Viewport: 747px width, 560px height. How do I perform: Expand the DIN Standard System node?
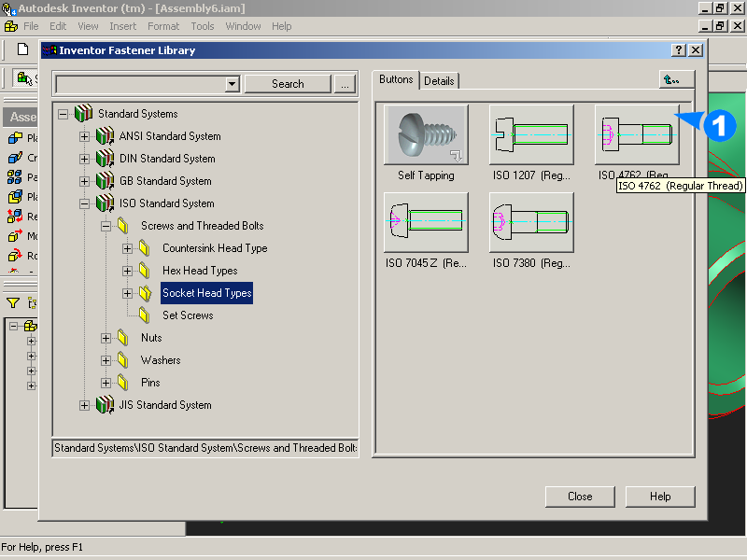coord(84,159)
